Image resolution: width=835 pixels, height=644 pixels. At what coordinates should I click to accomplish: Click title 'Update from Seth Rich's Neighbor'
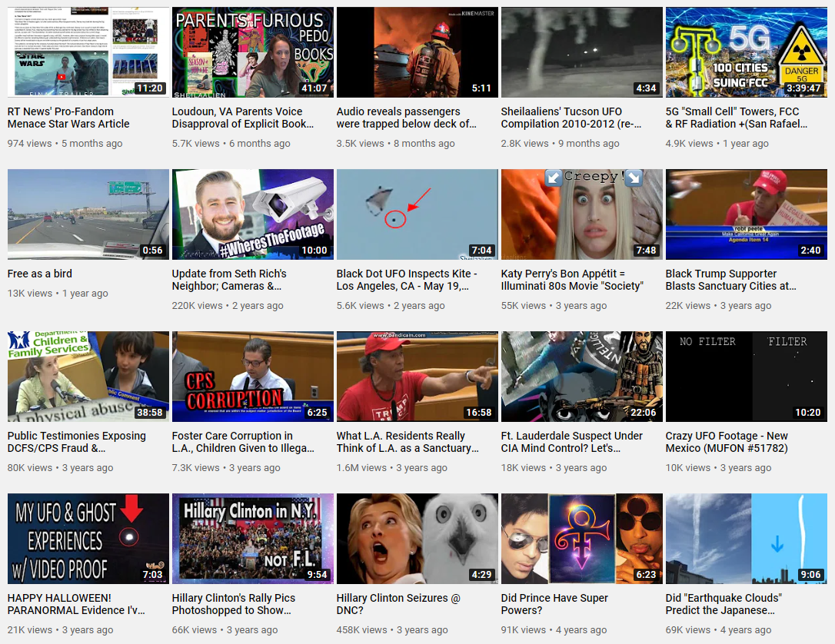click(x=230, y=280)
